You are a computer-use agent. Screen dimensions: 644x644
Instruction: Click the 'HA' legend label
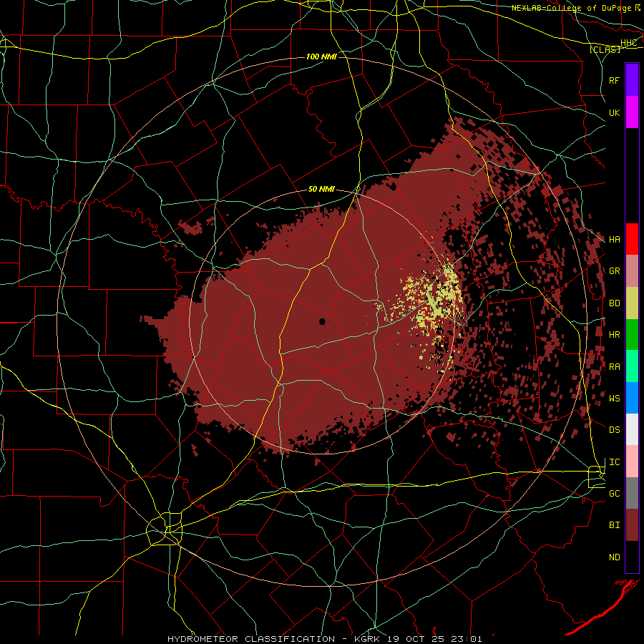615,240
